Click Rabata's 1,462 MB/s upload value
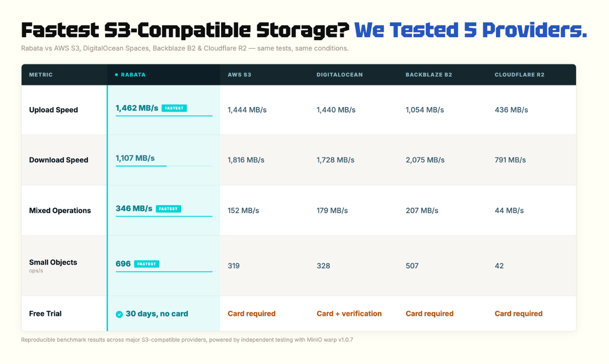The width and height of the screenshot is (609, 364). point(137,108)
